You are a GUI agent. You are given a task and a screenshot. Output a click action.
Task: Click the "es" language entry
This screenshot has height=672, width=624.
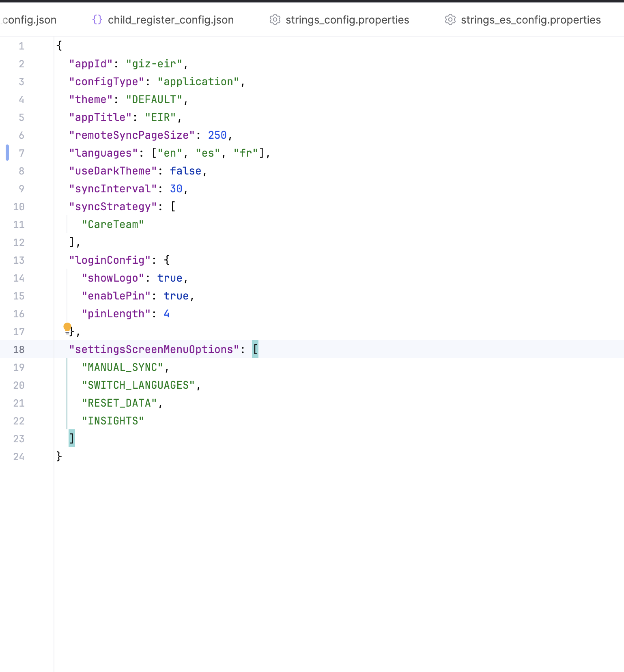(x=208, y=153)
